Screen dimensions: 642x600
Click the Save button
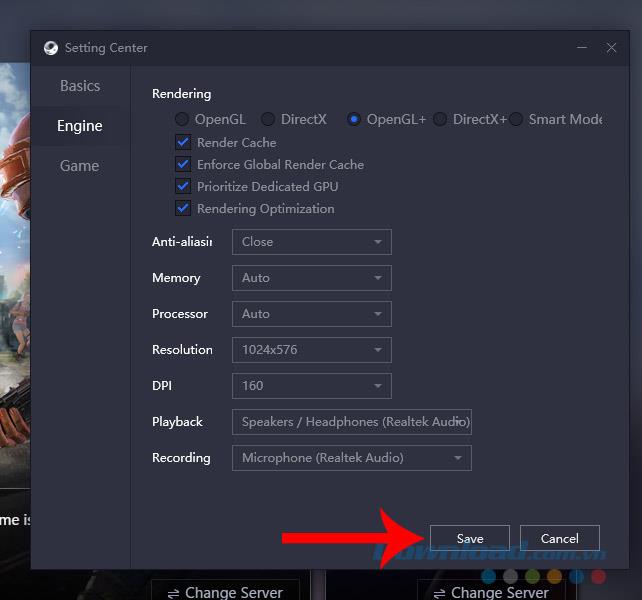[x=470, y=538]
